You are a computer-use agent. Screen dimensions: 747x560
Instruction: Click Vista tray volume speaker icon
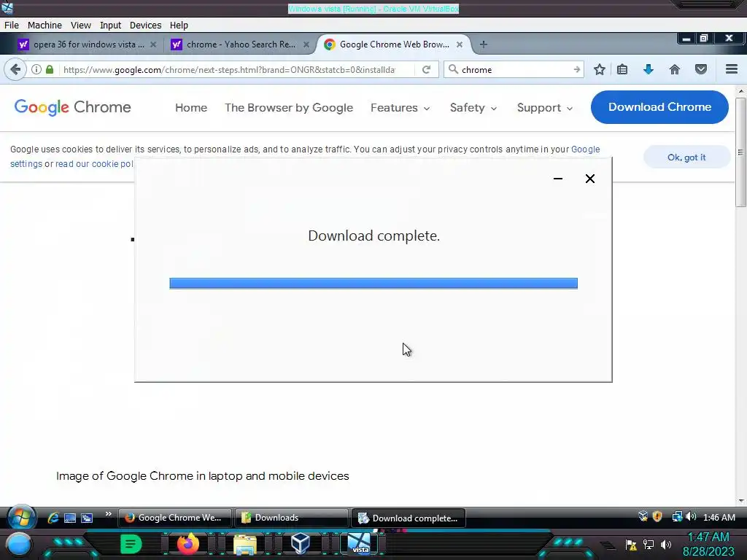(691, 517)
